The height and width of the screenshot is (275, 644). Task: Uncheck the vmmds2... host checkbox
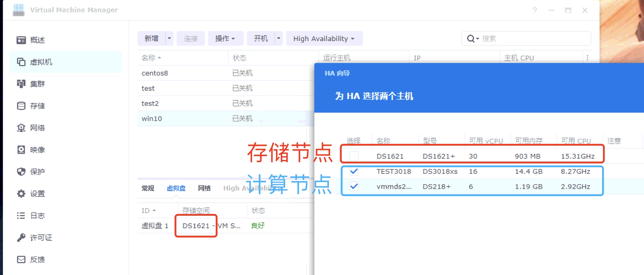pyautogui.click(x=354, y=187)
